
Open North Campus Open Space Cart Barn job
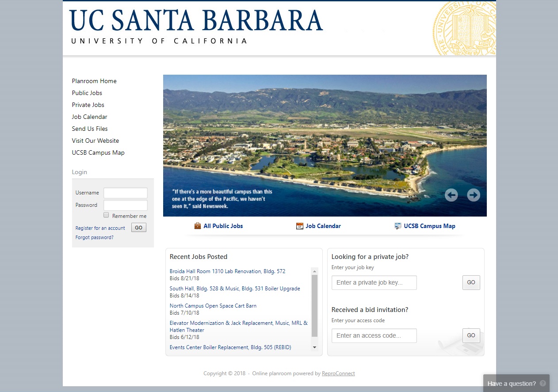coord(213,306)
